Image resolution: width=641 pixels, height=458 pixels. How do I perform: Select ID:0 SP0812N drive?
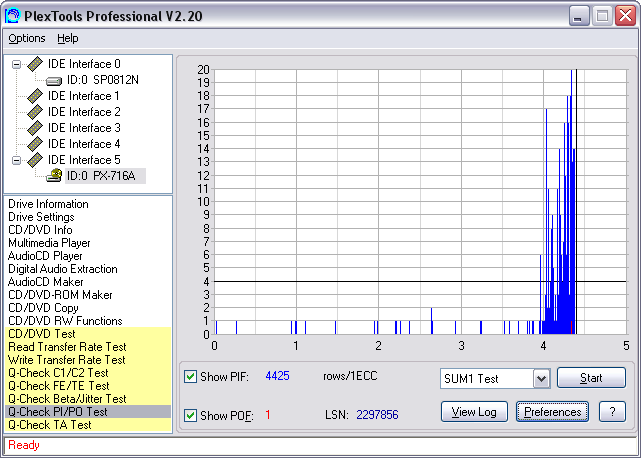[103, 80]
